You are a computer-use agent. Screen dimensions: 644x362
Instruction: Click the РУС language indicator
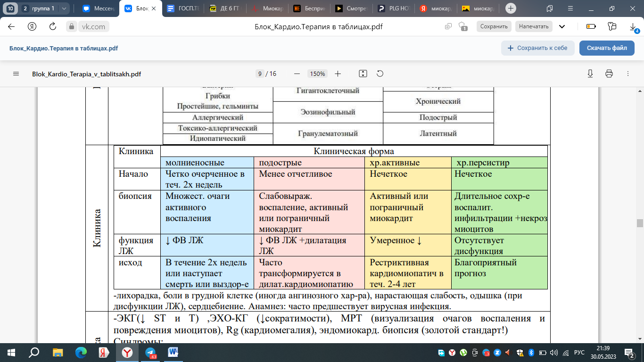pyautogui.click(x=578, y=352)
